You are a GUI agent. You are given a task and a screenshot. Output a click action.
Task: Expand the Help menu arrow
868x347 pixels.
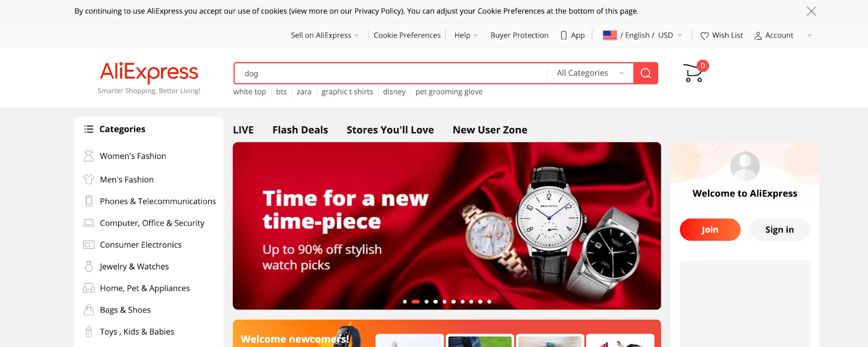(476, 36)
